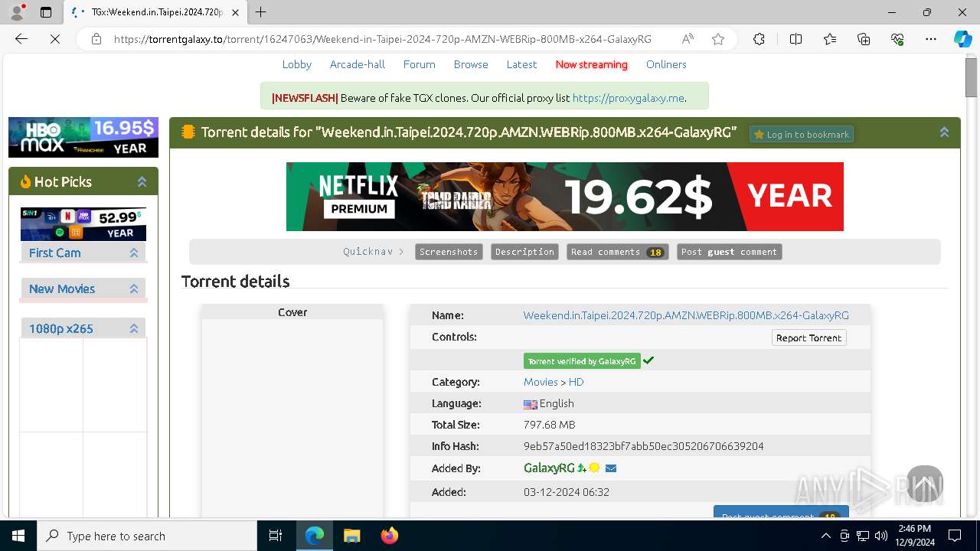Go back to the previous page
This screenshot has height=551, width=980.
point(21,39)
